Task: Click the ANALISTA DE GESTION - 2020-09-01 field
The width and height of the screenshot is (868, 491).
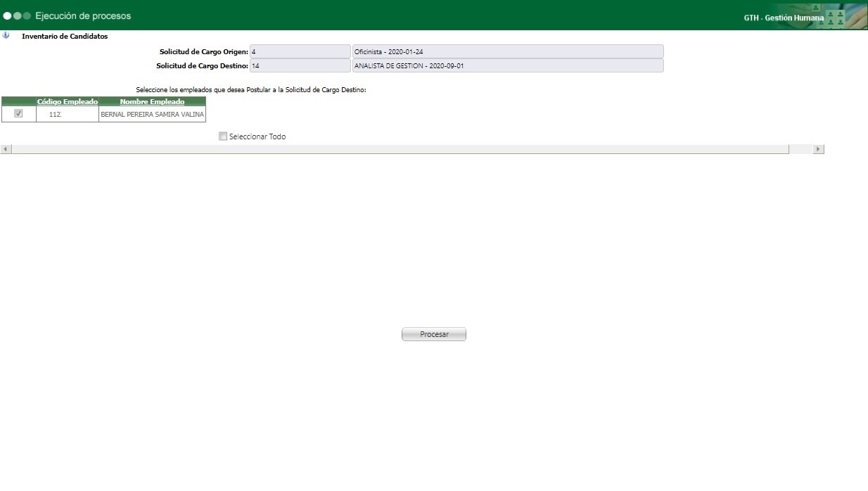Action: [508, 65]
